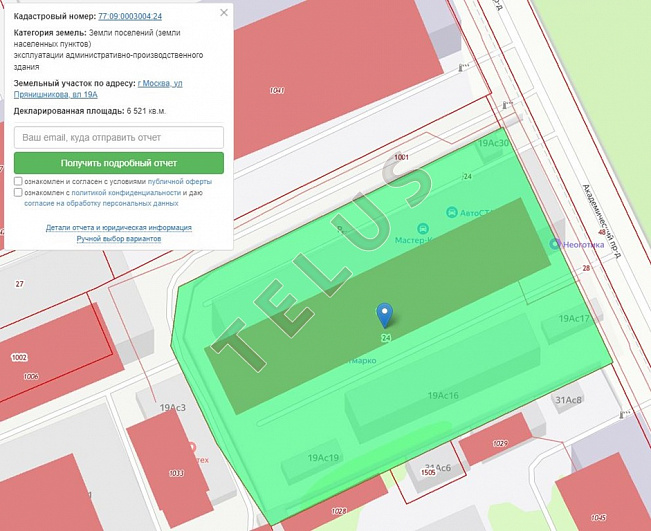Open Детали отчета и юридическая информация link
This screenshot has width=651, height=531.
point(119,228)
